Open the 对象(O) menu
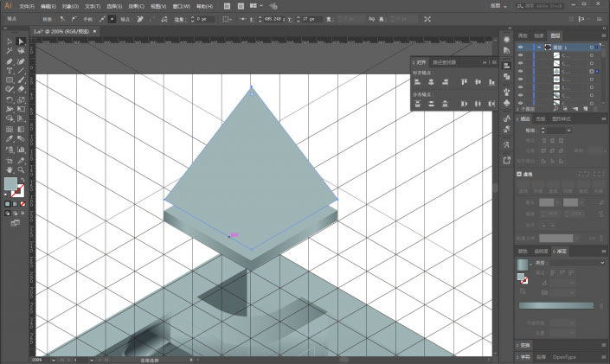The image size is (610, 364). 70,6
